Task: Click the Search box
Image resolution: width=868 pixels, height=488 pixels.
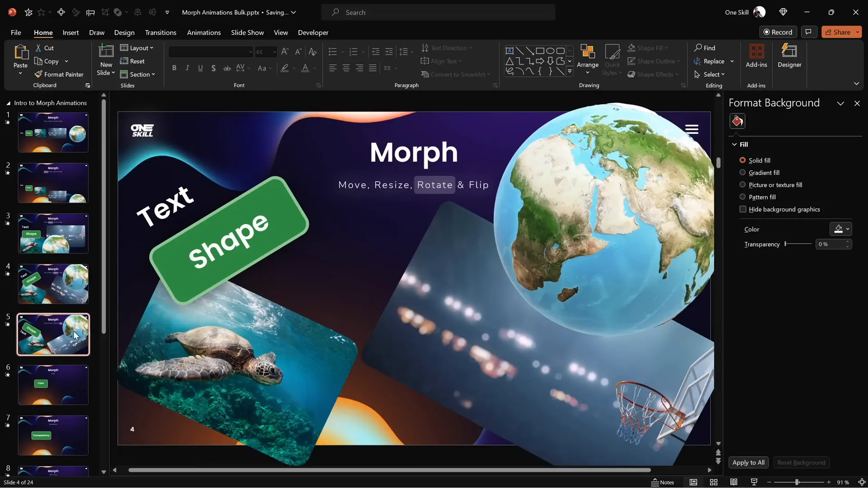Action: point(438,12)
